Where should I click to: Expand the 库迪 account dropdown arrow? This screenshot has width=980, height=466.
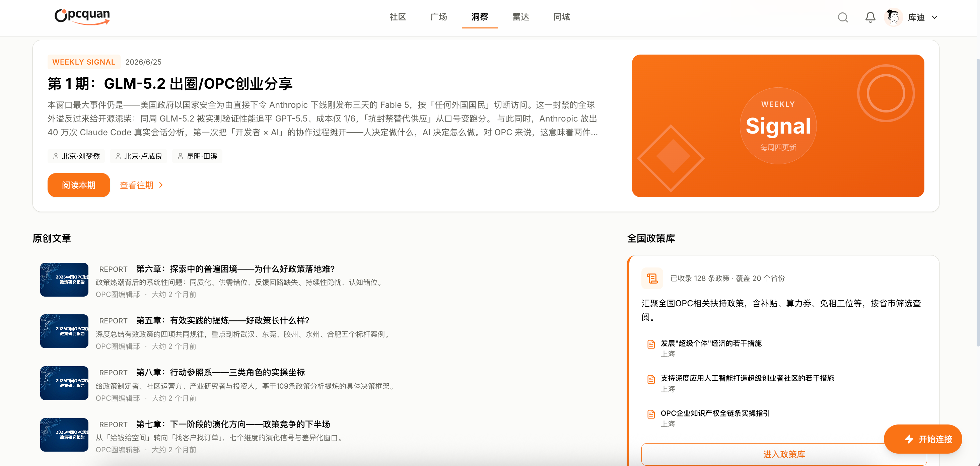(x=934, y=17)
